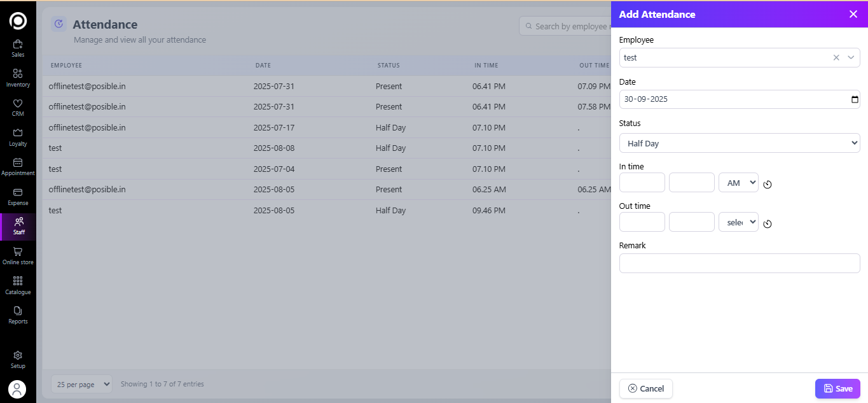This screenshot has width=868, height=403.
Task: Click the Remark text field
Action: pyautogui.click(x=739, y=263)
